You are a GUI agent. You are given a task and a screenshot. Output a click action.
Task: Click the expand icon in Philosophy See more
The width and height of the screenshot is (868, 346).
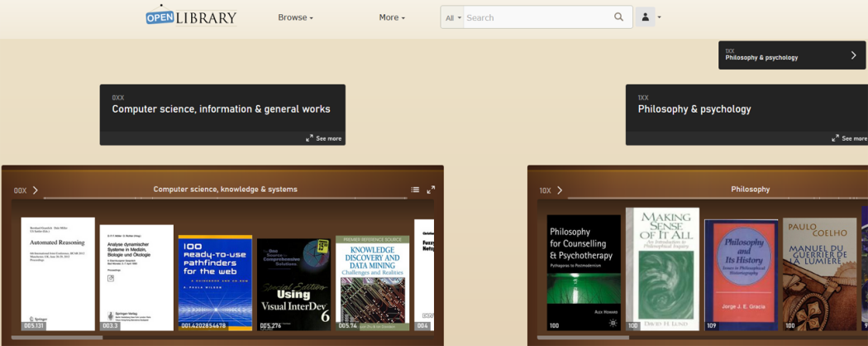click(835, 138)
